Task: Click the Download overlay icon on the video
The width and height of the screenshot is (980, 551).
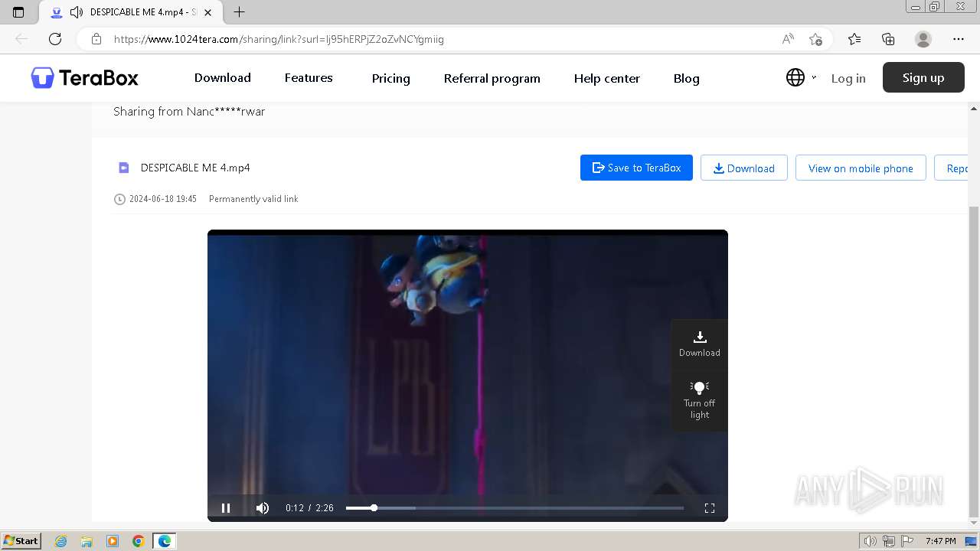Action: (699, 344)
